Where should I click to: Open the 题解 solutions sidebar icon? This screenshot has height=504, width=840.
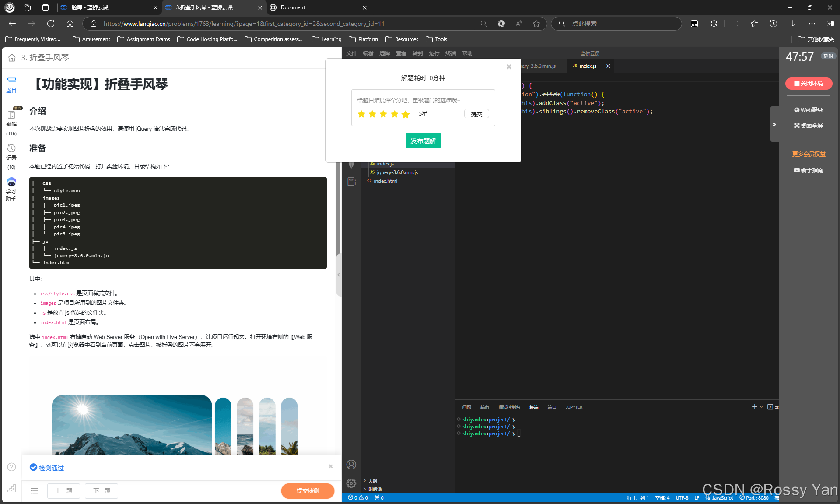(11, 118)
